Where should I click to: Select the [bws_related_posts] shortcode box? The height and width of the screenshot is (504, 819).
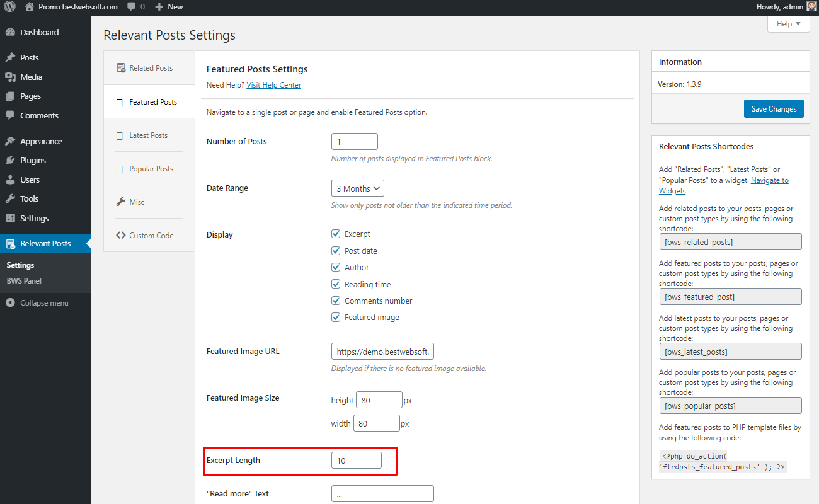[x=730, y=242]
